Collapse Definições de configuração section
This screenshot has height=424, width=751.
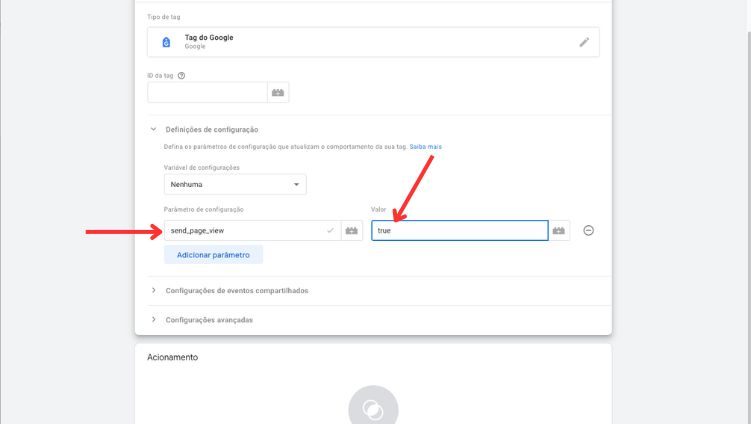pos(153,129)
